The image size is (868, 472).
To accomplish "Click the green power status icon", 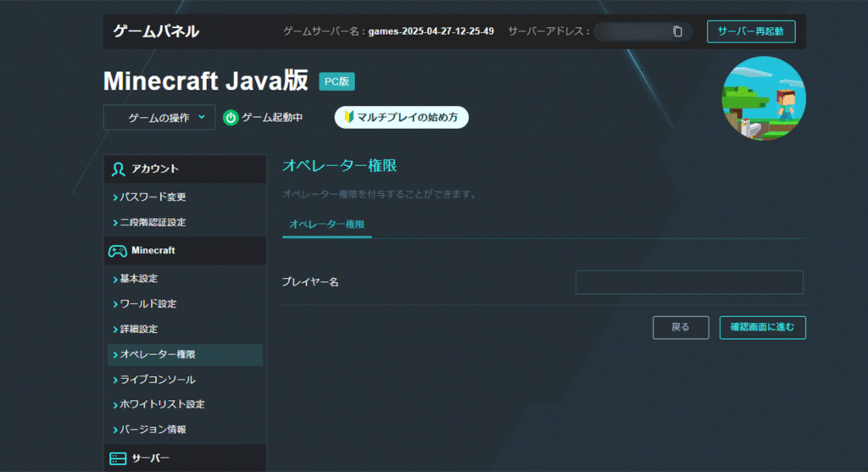I will coord(231,117).
